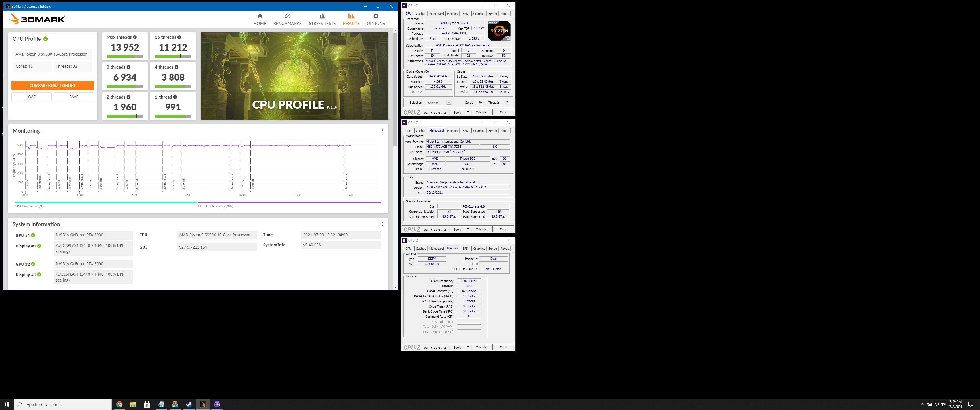980x410 pixels.
Task: Click the SystemInfo v5.40.908 value
Action: pyautogui.click(x=340, y=245)
